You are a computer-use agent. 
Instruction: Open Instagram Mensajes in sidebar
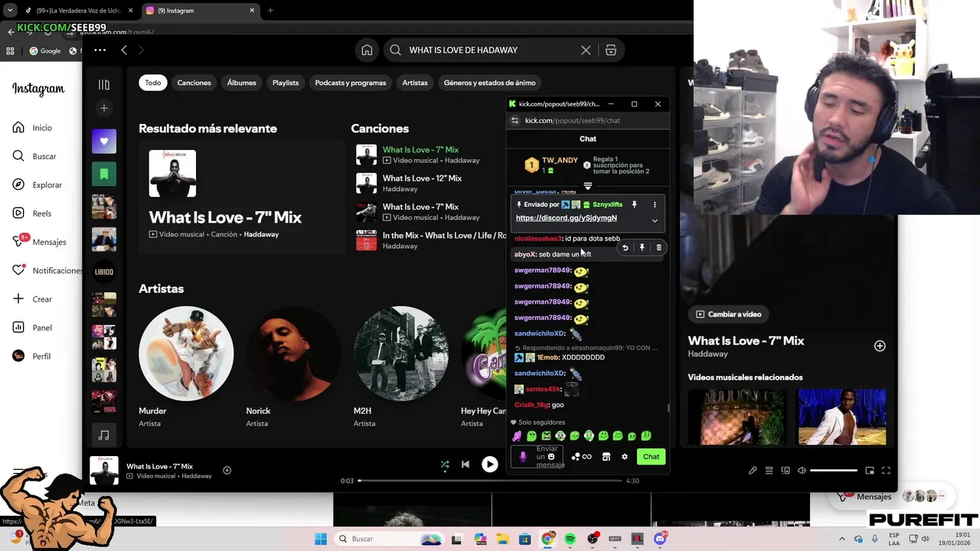pyautogui.click(x=39, y=242)
